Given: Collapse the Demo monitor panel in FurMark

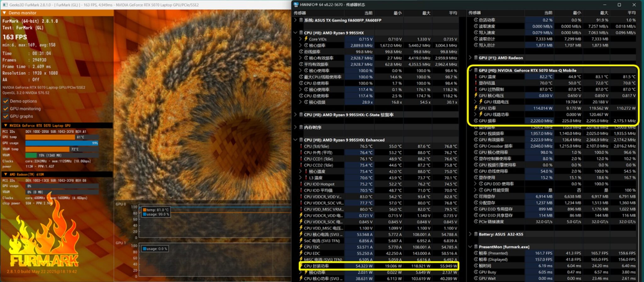Looking at the screenshot, I should pyautogui.click(x=4, y=13).
